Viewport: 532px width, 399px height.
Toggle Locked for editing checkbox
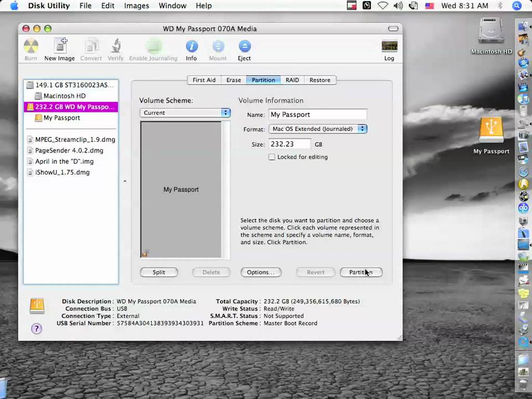[272, 157]
